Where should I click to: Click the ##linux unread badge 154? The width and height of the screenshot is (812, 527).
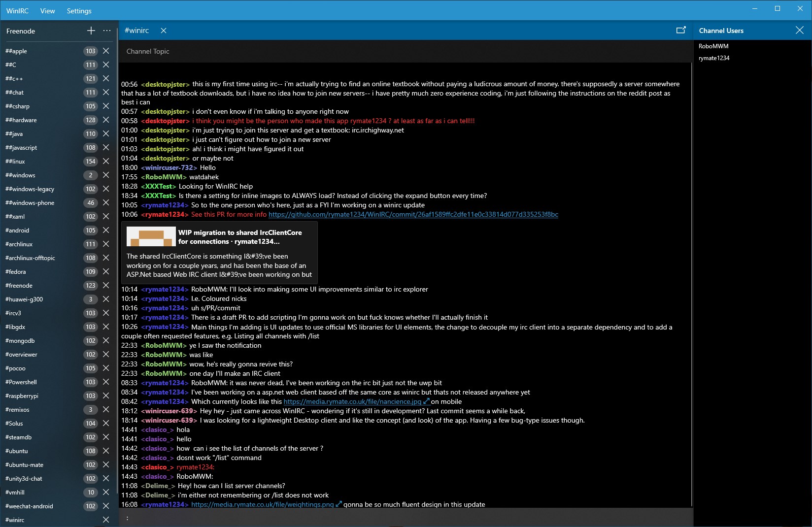tap(91, 161)
